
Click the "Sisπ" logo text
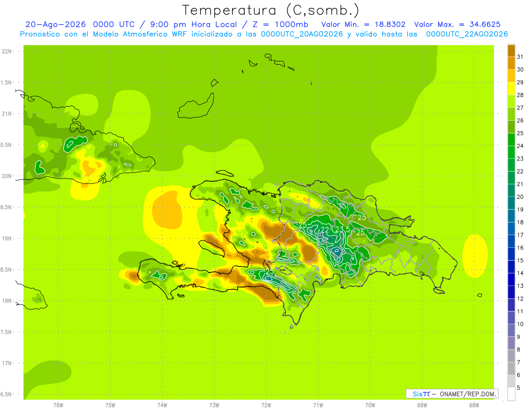click(x=421, y=394)
